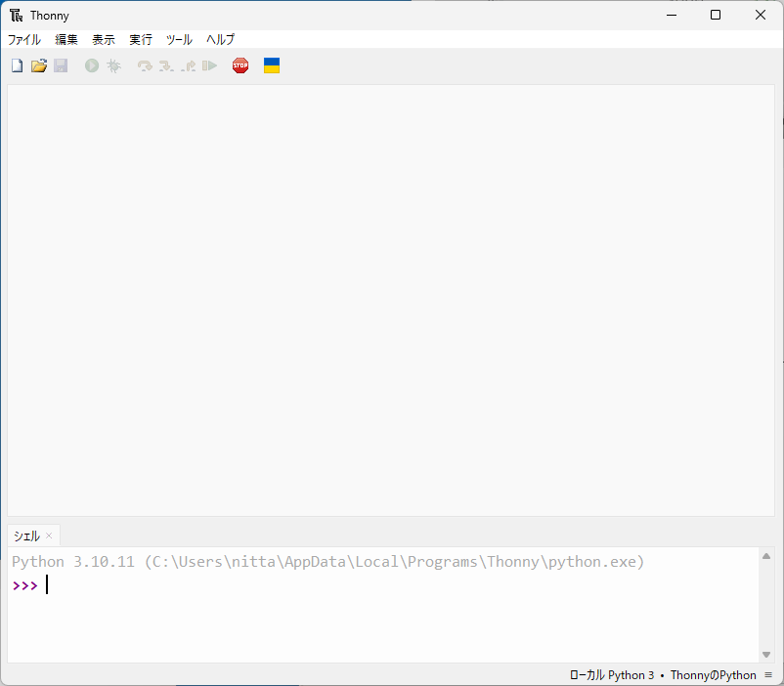Open the ツール menu
784x686 pixels.
pos(179,40)
